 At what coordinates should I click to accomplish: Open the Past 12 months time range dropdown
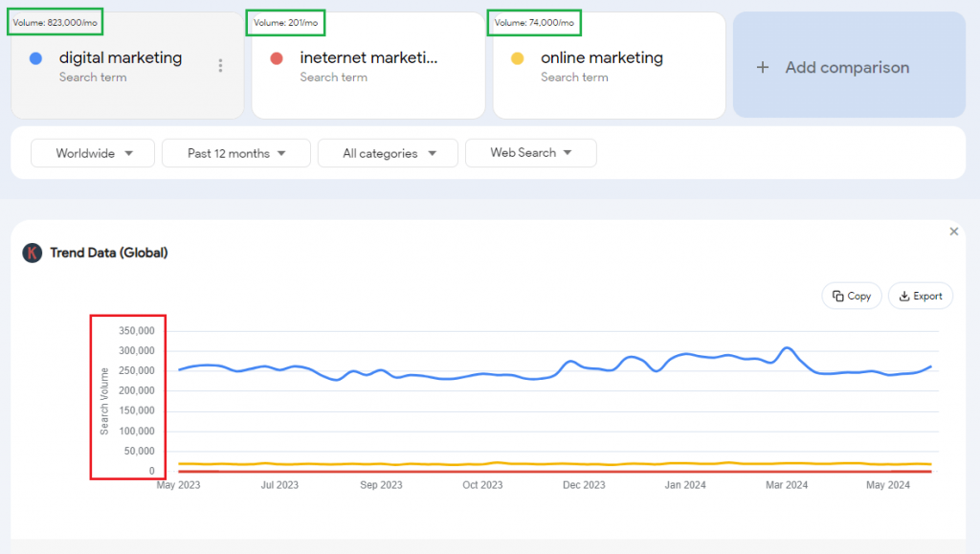pos(236,153)
